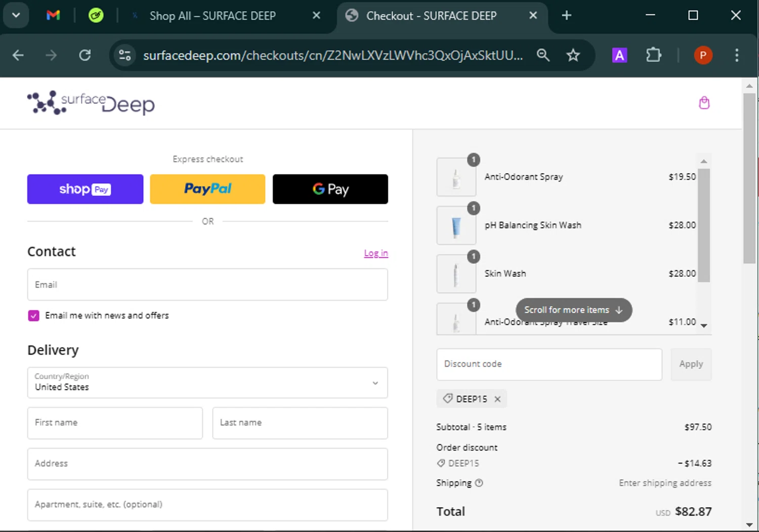This screenshot has height=532, width=759.
Task: Click the item list scroll up arrow
Action: tap(703, 161)
